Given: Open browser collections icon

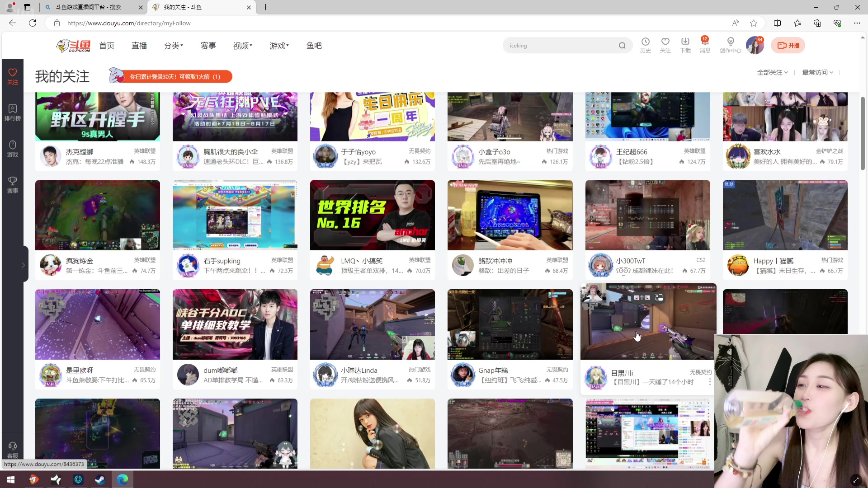Looking at the screenshot, I should click(x=817, y=23).
